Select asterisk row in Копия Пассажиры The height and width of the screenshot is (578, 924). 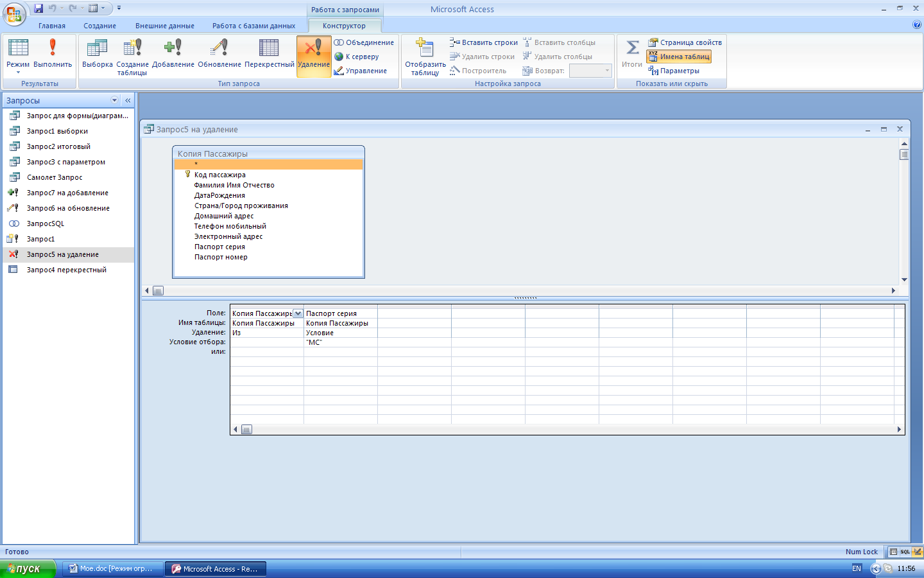[x=268, y=164]
